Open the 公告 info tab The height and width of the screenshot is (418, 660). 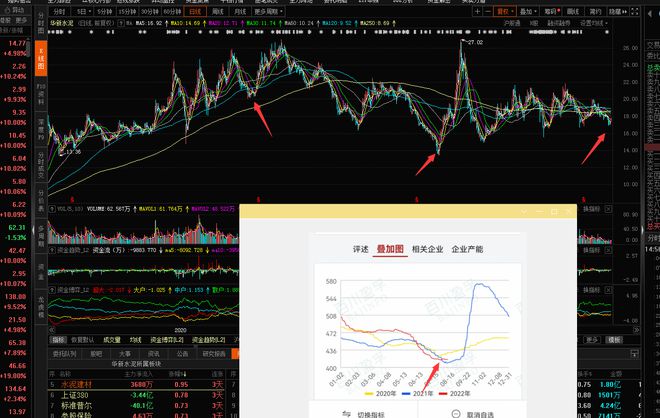[182, 354]
